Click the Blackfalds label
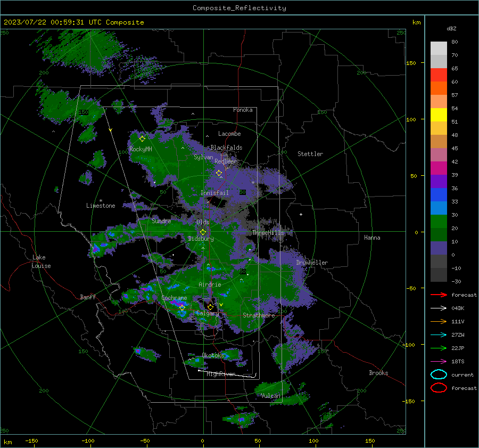Viewport: 479px width, 448px height. 226,148
